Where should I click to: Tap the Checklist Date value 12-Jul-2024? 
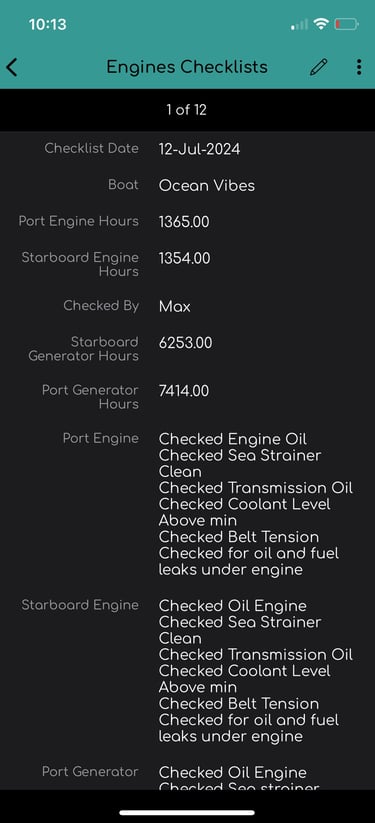click(199, 149)
